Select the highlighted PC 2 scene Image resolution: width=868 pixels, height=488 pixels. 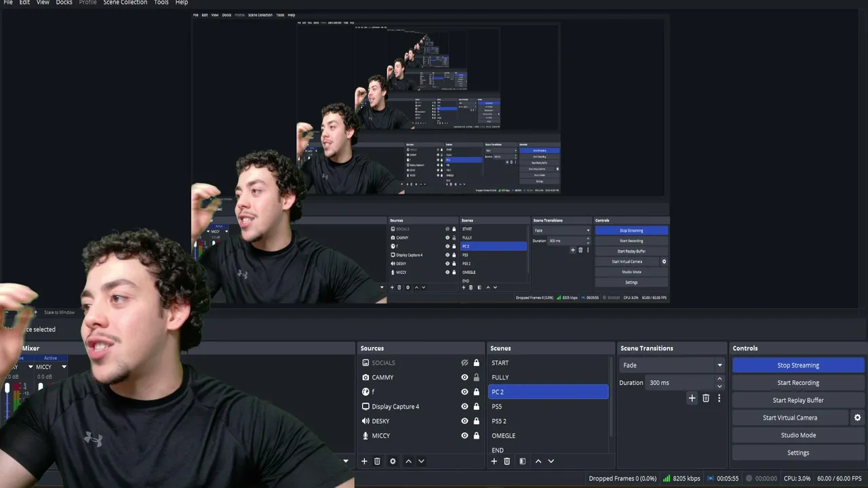548,392
